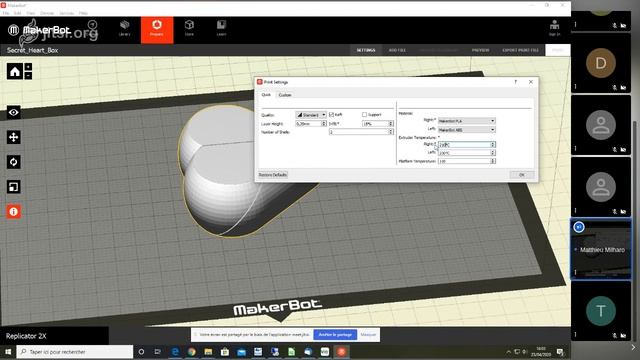Adjust the Infill percentage stepper arrows
This screenshot has height=360, width=640.
(x=391, y=124)
